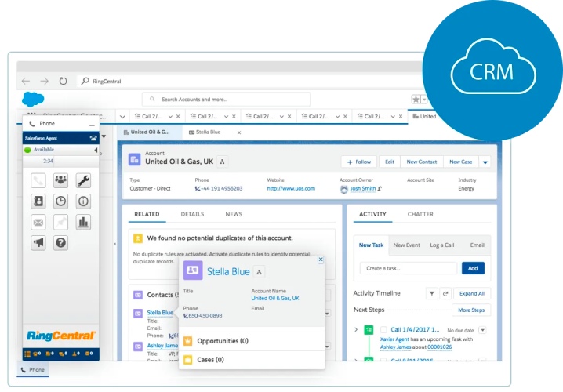
Task: Click the telephone icon in Salesforce Agent header
Action: (x=93, y=138)
